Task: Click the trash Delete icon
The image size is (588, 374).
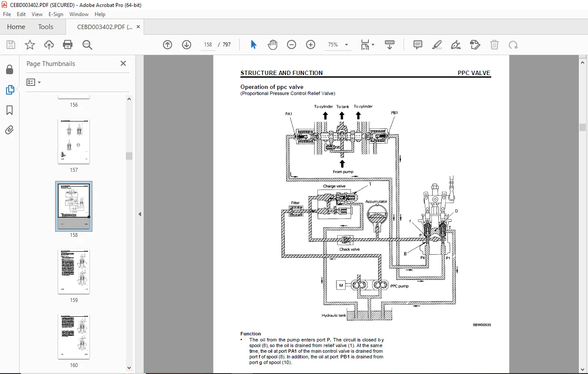Action: click(494, 45)
